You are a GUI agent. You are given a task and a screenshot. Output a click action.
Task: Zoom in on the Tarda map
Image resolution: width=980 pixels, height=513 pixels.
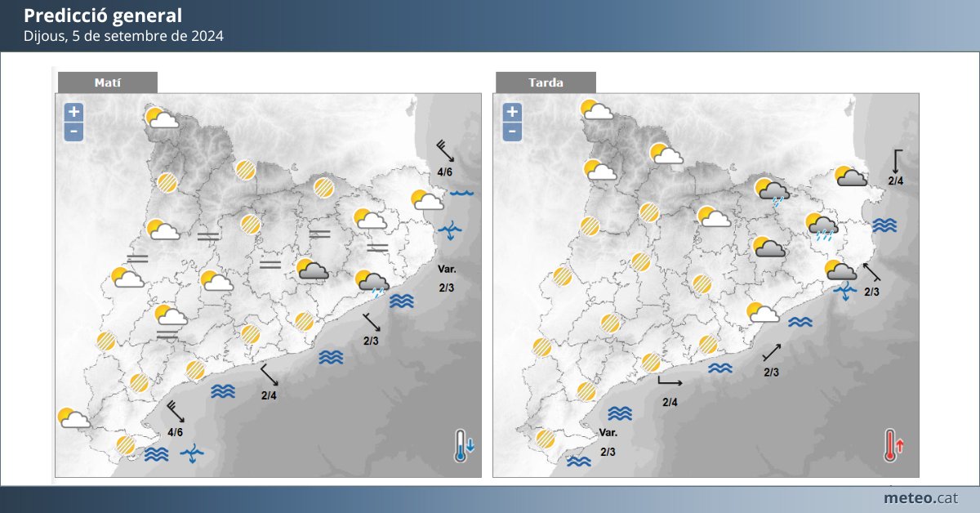[x=512, y=112]
